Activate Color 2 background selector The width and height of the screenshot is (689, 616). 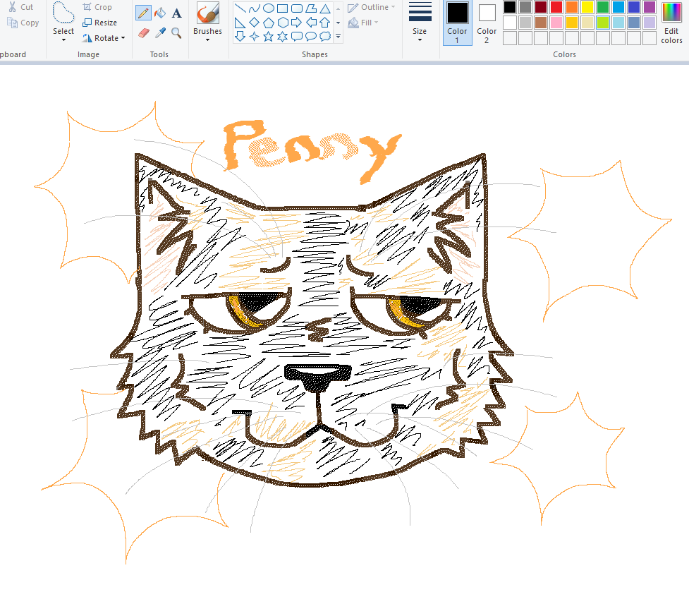click(487, 23)
